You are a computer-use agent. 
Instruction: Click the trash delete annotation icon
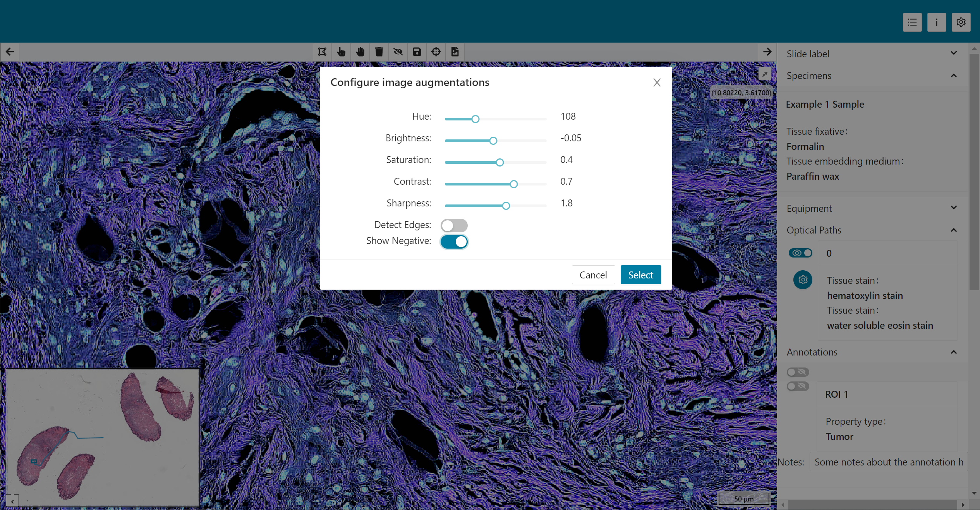pyautogui.click(x=379, y=52)
